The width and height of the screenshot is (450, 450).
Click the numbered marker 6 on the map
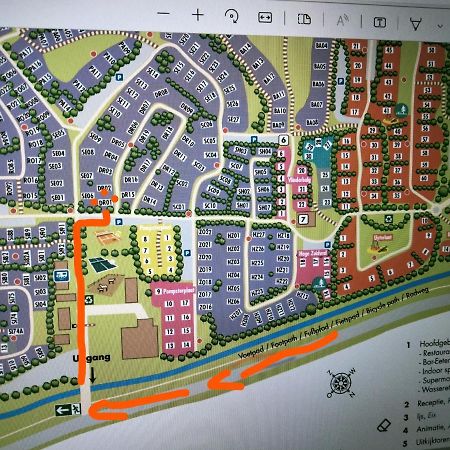pos(283,140)
